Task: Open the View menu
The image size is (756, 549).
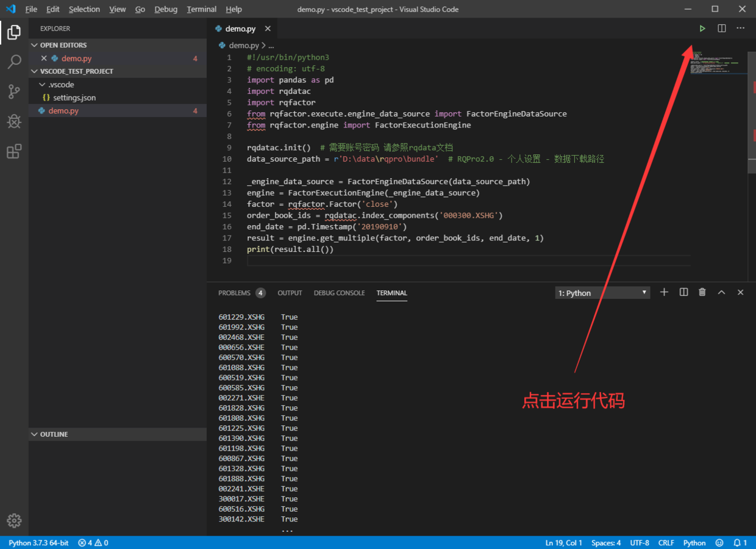Action: pos(118,9)
